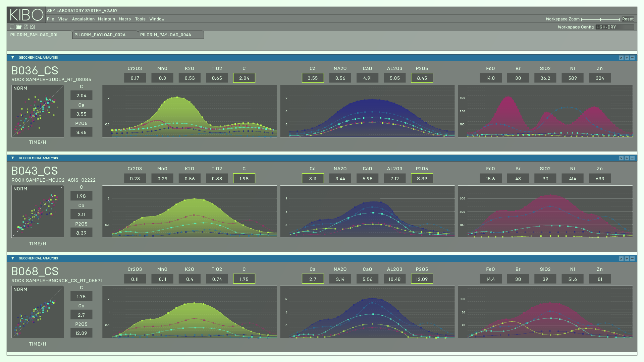Collapse the B036_CS Geochemical Analysis section
This screenshot has width=644, height=362.
point(13,58)
